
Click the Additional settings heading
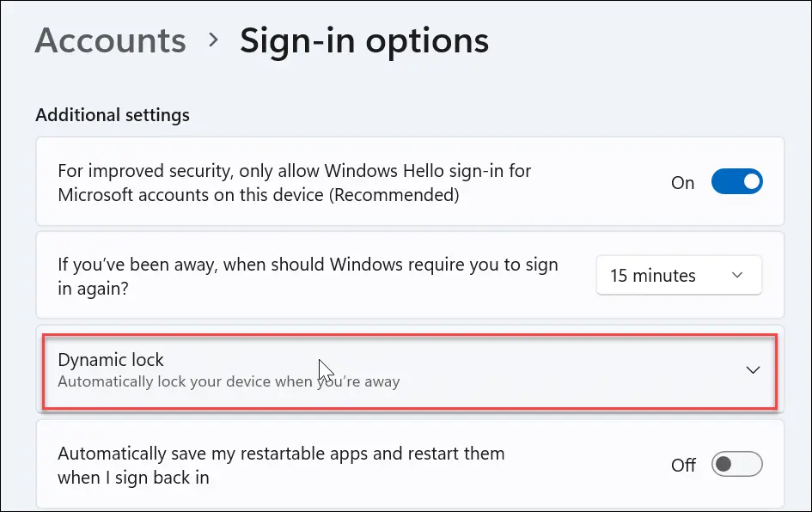point(113,115)
